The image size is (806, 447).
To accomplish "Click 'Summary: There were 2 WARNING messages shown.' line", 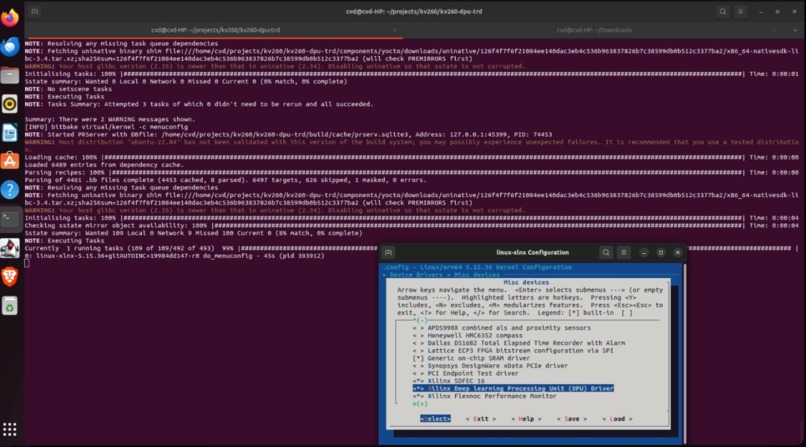I will point(109,119).
